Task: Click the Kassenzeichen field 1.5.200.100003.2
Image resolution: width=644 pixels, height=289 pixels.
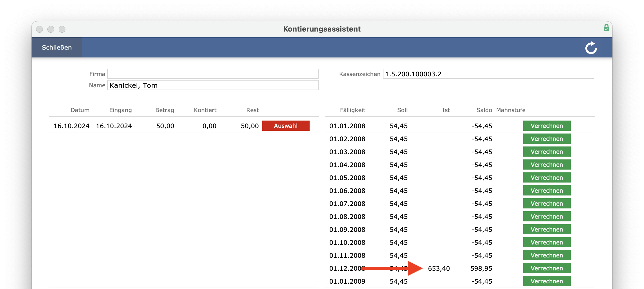Action: click(x=488, y=74)
